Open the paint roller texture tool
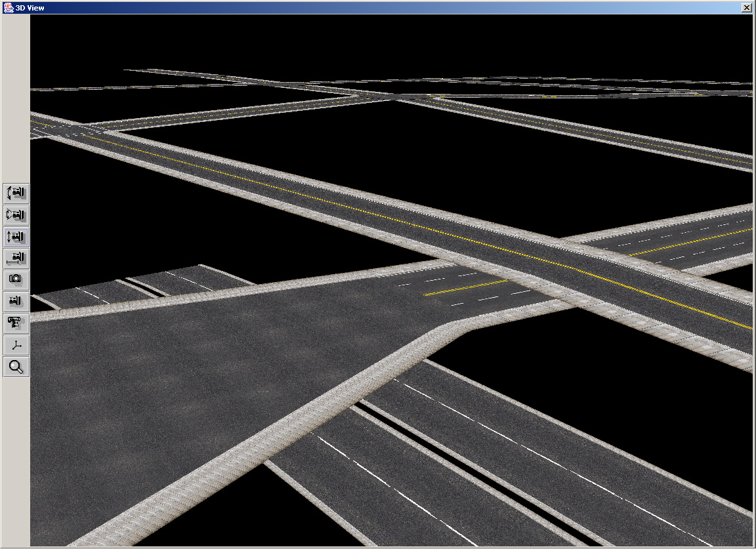Image resolution: width=756 pixels, height=549 pixels. pos(16,323)
